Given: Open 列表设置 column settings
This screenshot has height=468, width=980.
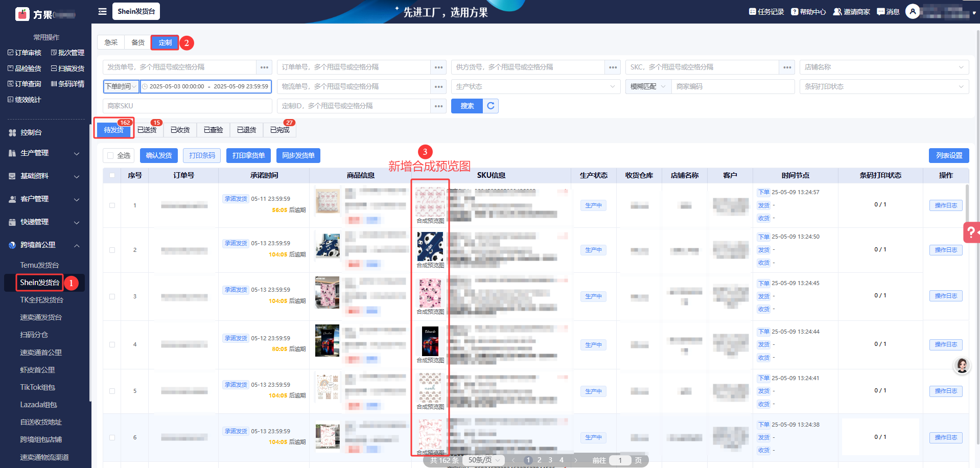Looking at the screenshot, I should pyautogui.click(x=949, y=155).
